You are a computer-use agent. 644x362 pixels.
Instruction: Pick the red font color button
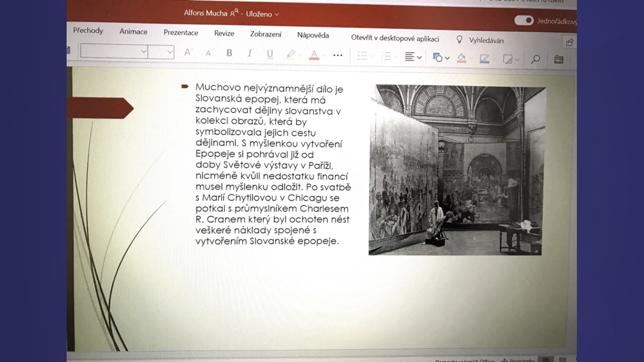(314, 55)
